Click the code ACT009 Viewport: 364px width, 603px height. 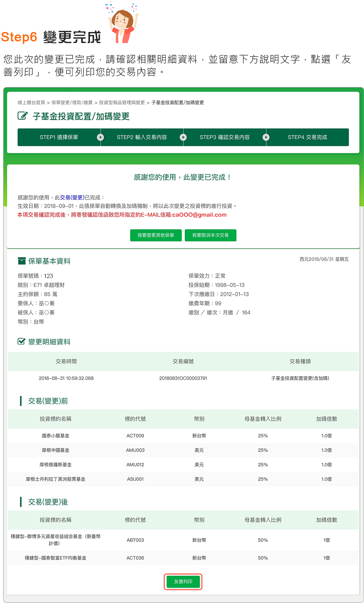(135, 436)
